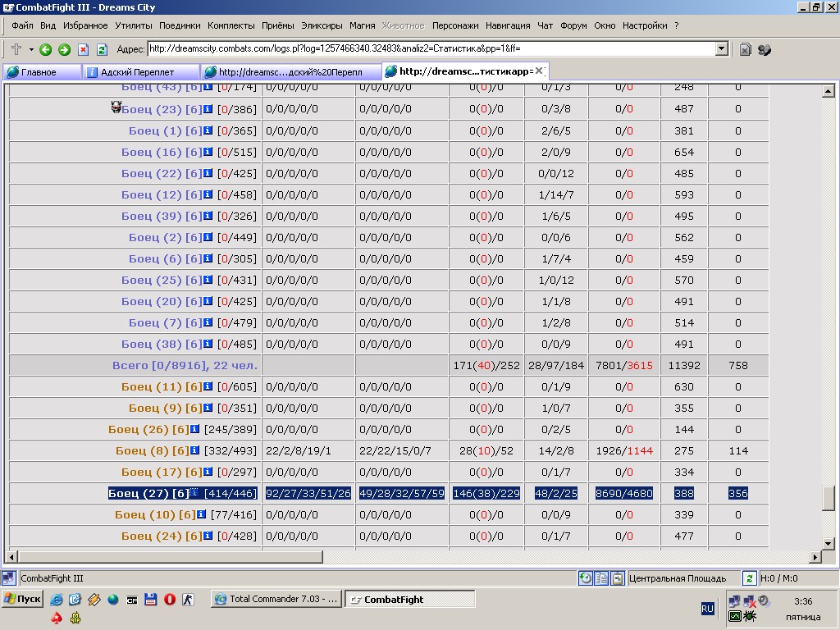
Task: Click the horizontal scrollbar thumb
Action: [x=171, y=557]
